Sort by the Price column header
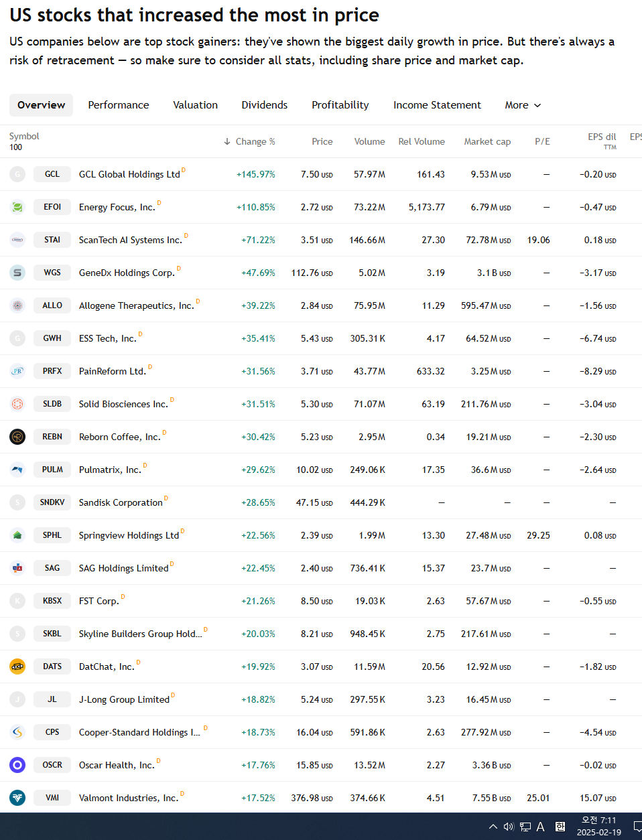 [x=322, y=141]
